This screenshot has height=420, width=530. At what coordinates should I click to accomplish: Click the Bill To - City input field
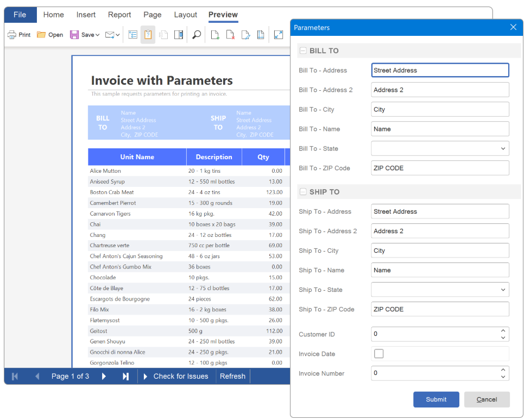[440, 109]
